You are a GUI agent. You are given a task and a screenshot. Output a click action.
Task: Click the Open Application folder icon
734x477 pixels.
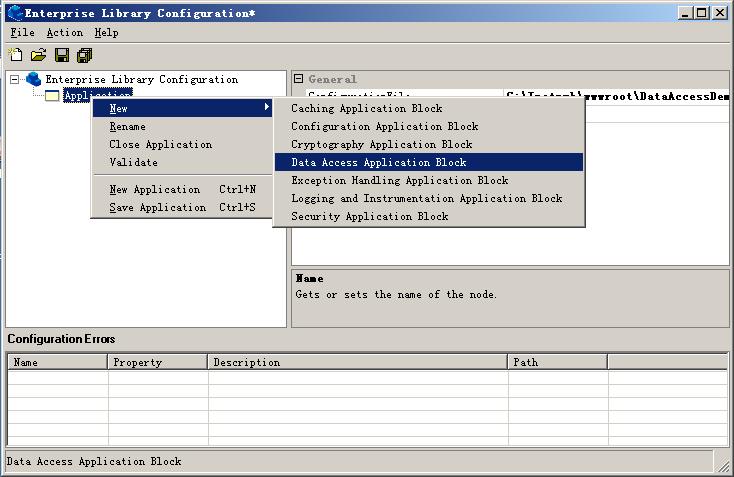(x=38, y=55)
